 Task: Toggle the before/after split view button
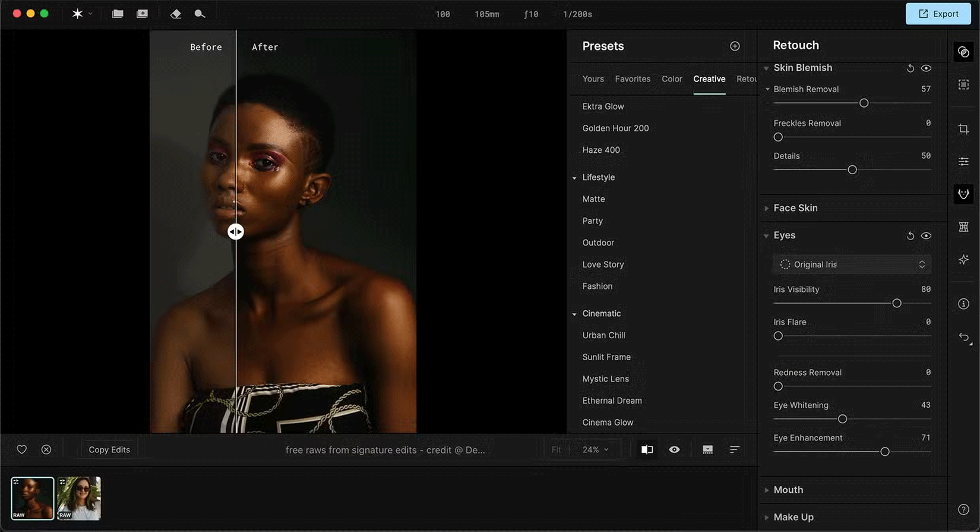pos(647,449)
